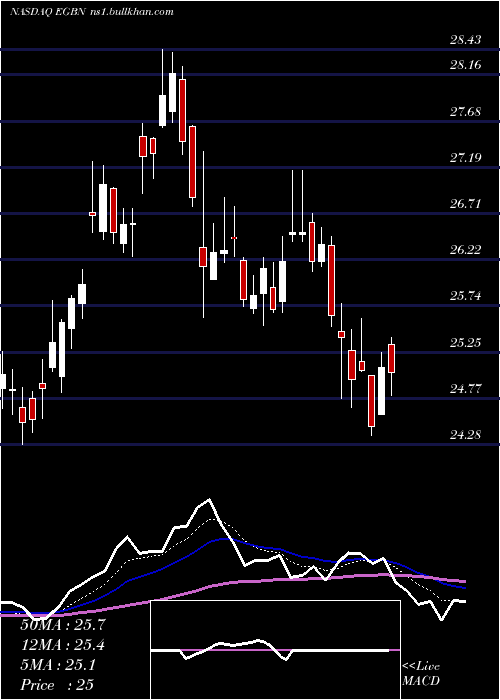Click the NASDAQ EGBN ns1.bullkhan.com title text
This screenshot has height=700, width=500.
pos(92,12)
